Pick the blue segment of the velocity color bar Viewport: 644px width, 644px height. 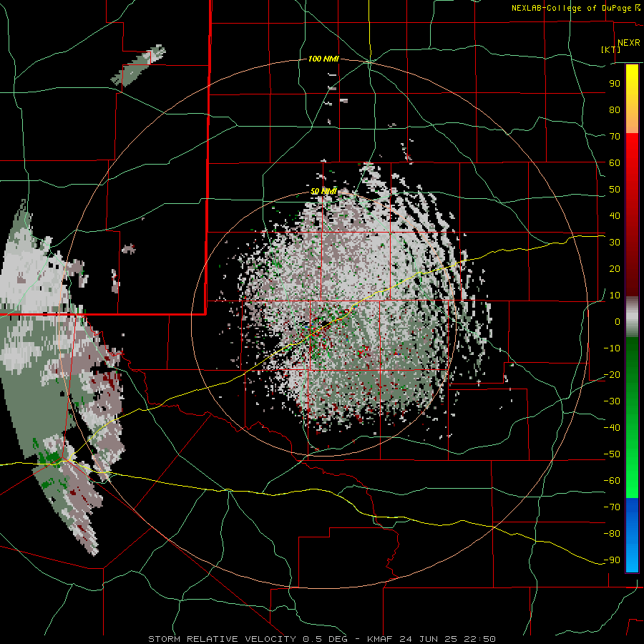point(632,535)
